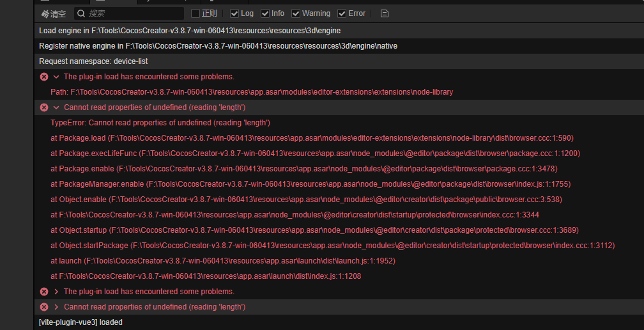The height and width of the screenshot is (330, 644).
Task: Click the search magnifier icon
Action: (81, 13)
